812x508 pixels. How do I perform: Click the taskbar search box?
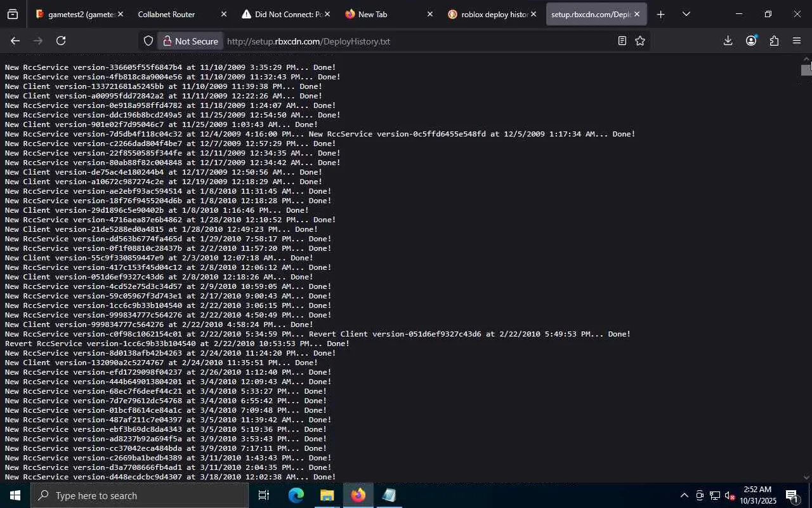click(x=140, y=495)
